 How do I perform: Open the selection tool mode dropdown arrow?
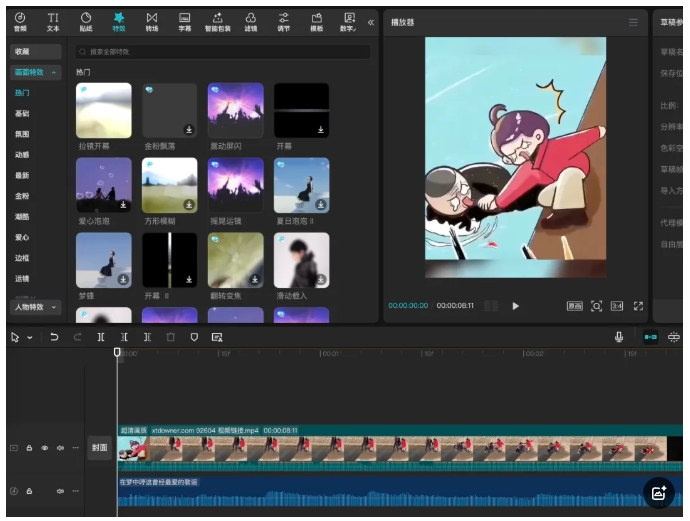30,338
